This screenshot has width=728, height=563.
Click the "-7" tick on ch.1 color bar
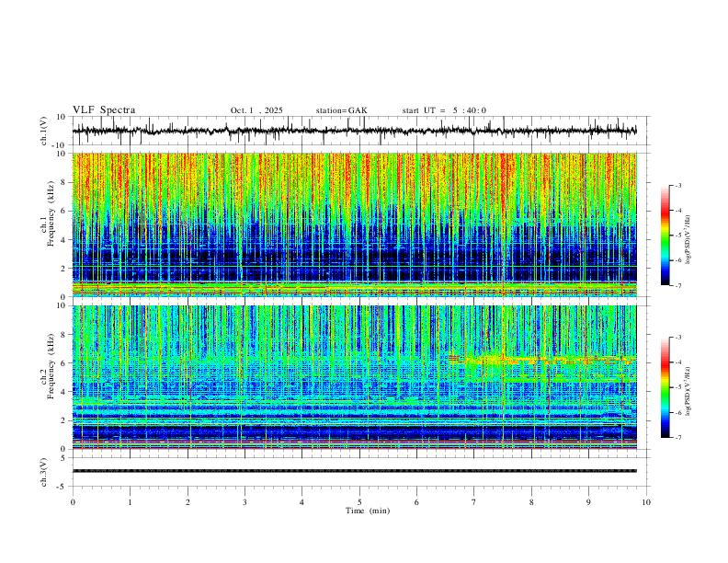point(678,285)
